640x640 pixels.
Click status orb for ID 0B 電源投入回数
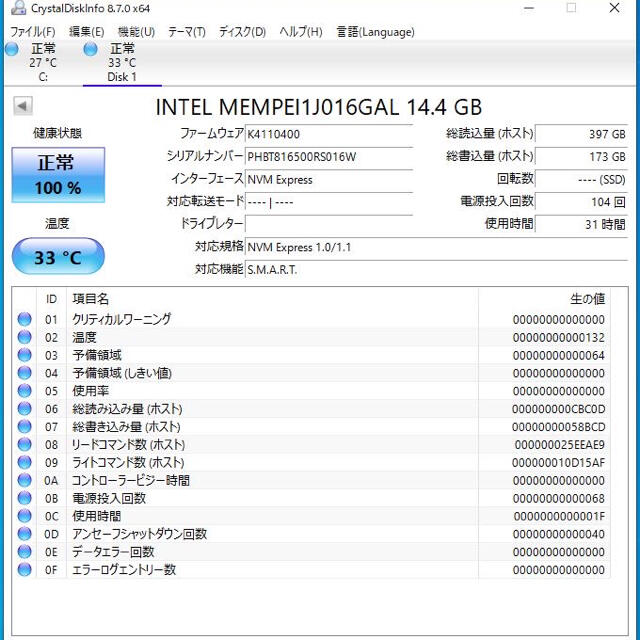click(x=24, y=498)
